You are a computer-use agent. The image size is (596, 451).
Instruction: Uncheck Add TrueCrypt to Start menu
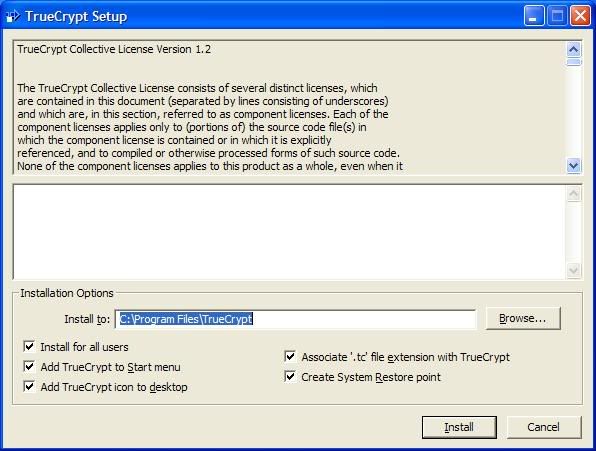click(x=29, y=367)
